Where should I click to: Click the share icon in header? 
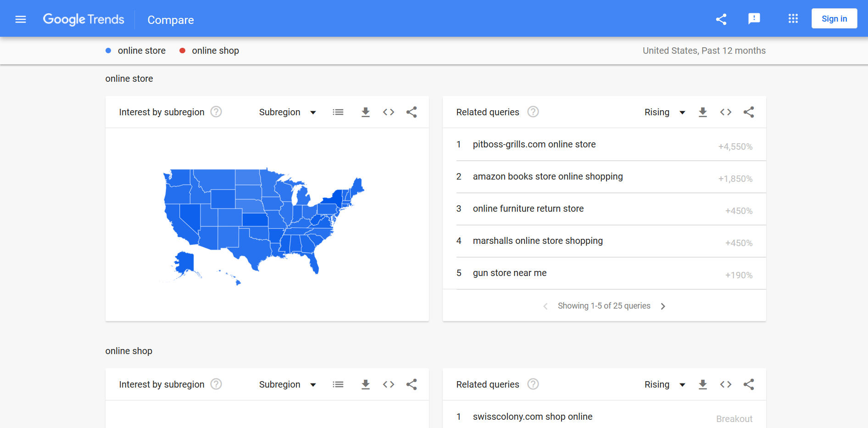[x=721, y=19]
